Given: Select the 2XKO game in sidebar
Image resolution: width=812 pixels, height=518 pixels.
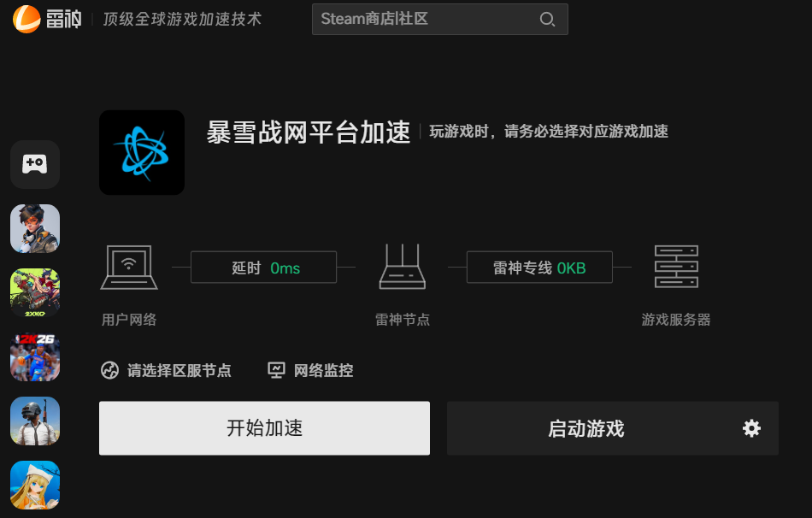Looking at the screenshot, I should point(35,293).
